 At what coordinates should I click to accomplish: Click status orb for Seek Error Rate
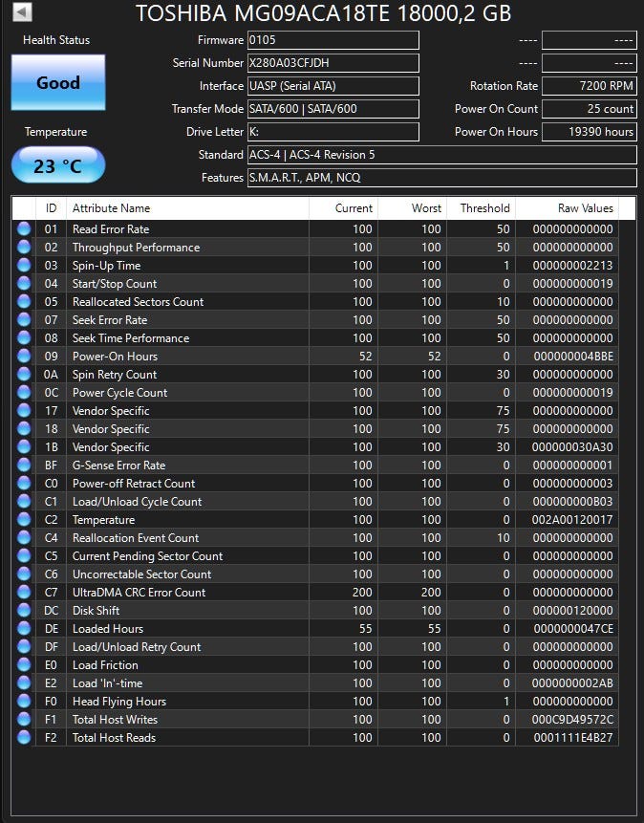pyautogui.click(x=24, y=319)
